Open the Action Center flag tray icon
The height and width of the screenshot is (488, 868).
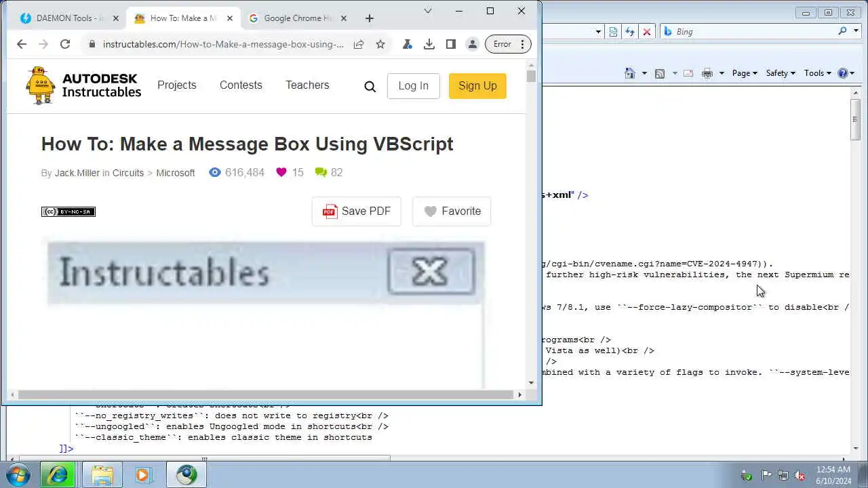click(x=766, y=475)
